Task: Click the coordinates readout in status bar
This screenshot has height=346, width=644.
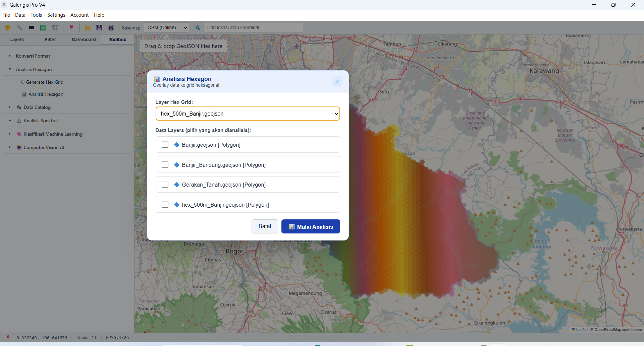Action: point(41,338)
